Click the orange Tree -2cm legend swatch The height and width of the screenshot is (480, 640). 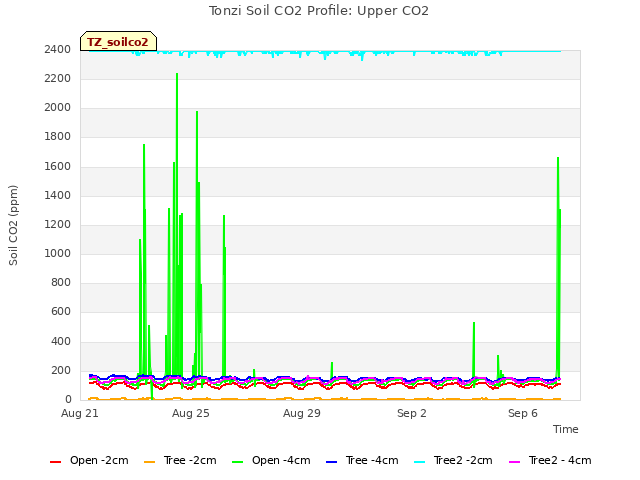click(149, 462)
